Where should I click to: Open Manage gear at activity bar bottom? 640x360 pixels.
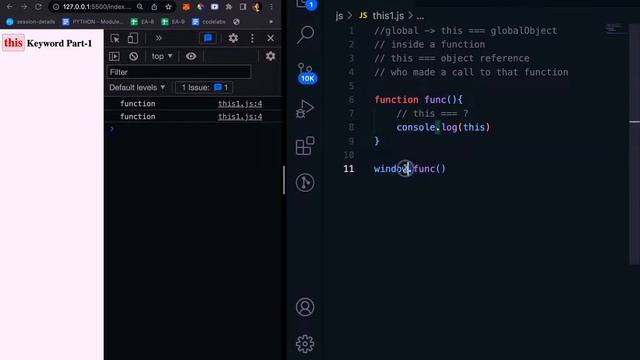coord(305,344)
